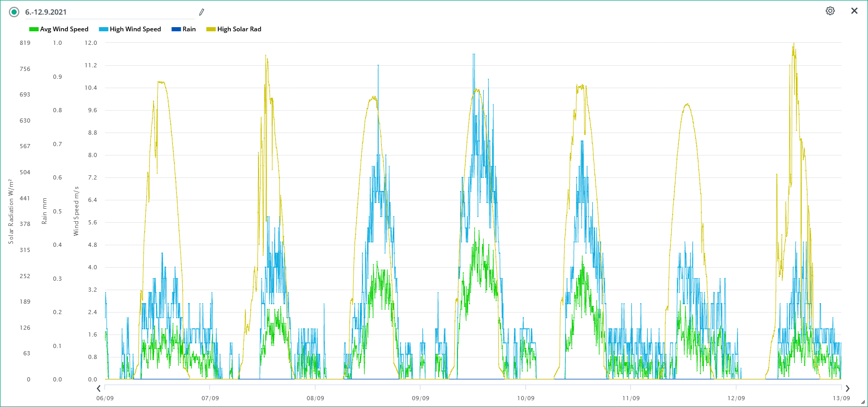The height and width of the screenshot is (407, 868).
Task: Select the 06/09 date on the axis
Action: [x=105, y=398]
